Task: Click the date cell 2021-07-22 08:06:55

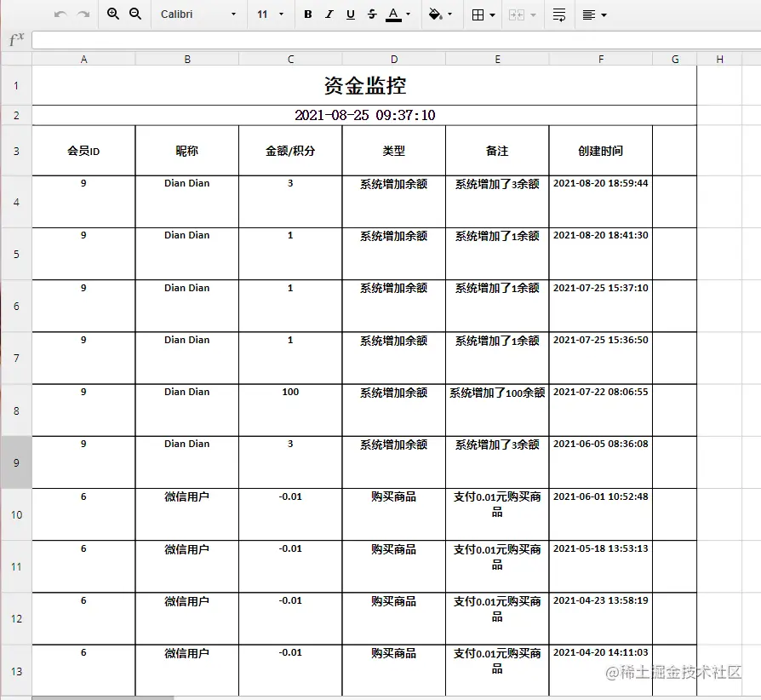Action: coord(601,410)
